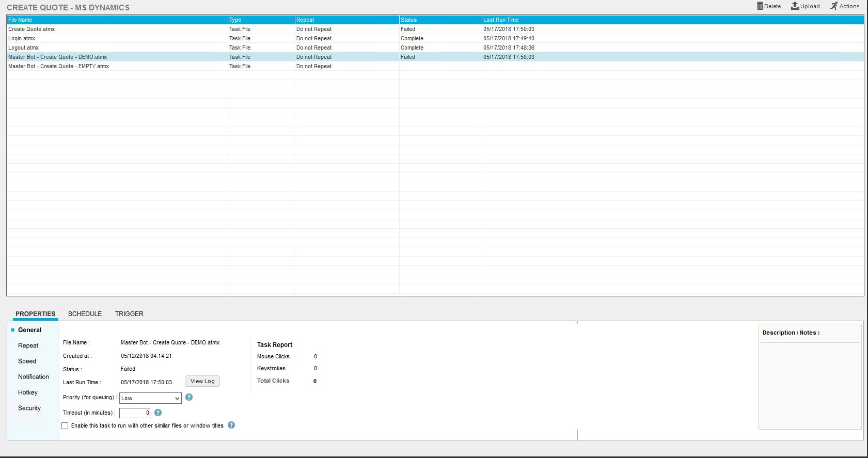Select the Login.atmx file row
This screenshot has height=458, width=868.
pos(435,38)
